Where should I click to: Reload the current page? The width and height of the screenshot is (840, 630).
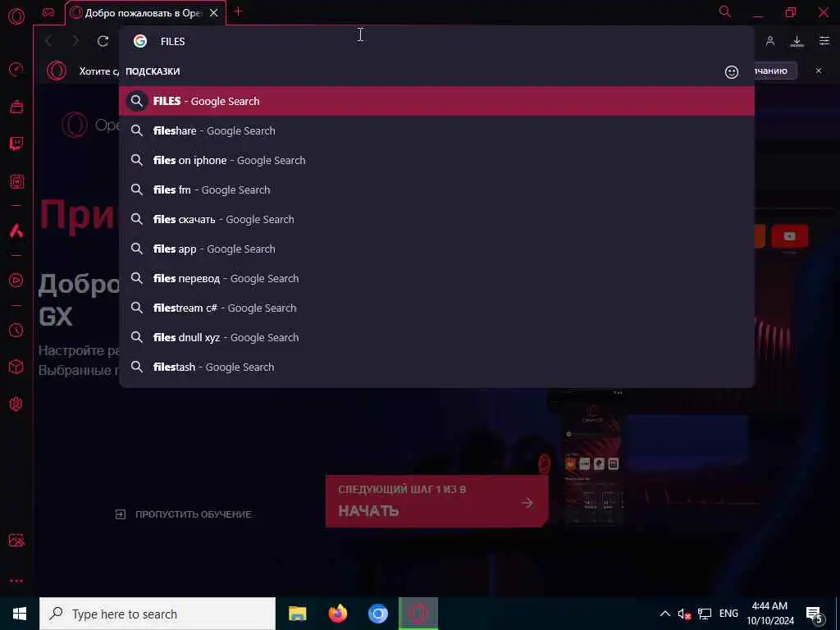coord(103,41)
